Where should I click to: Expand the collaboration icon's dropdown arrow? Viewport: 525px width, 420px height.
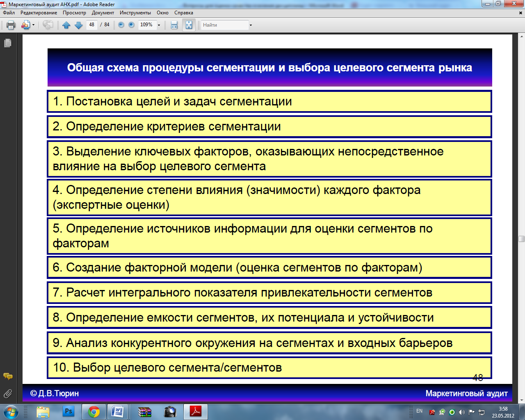point(33,25)
